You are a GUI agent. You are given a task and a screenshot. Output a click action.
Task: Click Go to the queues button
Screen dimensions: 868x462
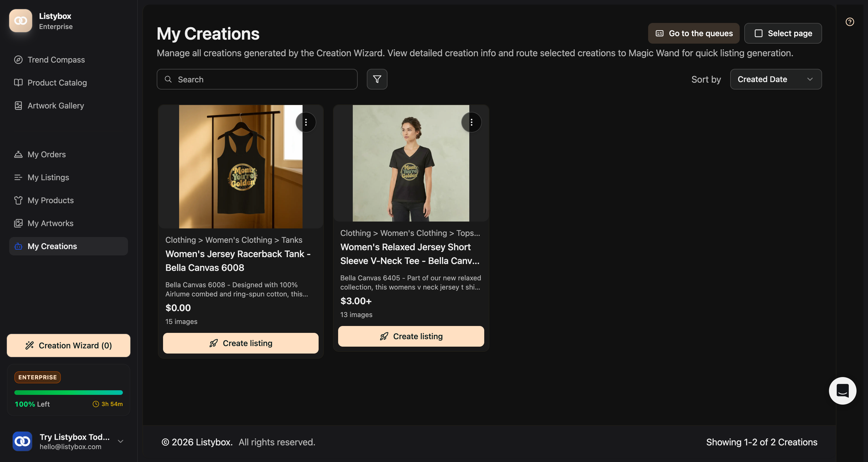(x=693, y=33)
